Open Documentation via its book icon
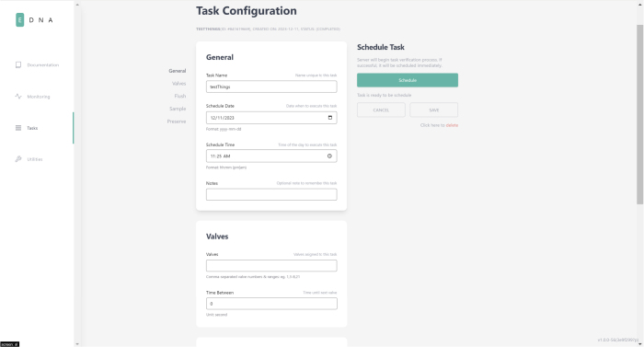644x347 pixels. coord(18,65)
